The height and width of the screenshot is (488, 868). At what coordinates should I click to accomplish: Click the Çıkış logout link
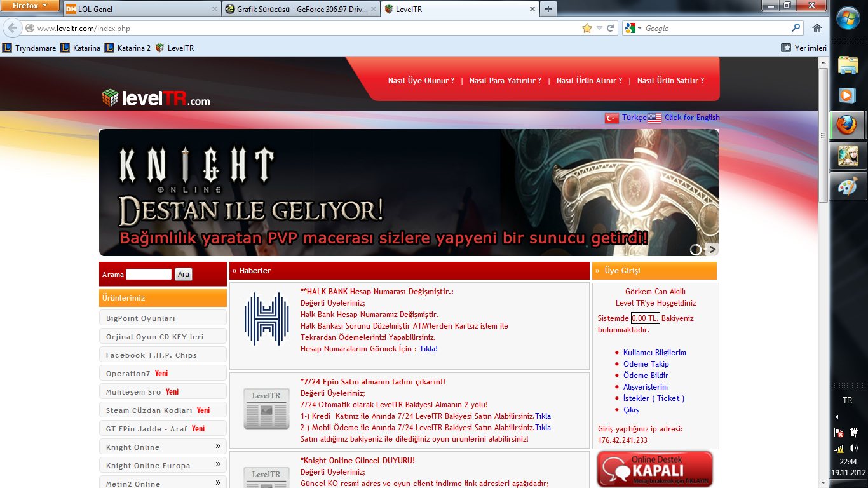(631, 410)
